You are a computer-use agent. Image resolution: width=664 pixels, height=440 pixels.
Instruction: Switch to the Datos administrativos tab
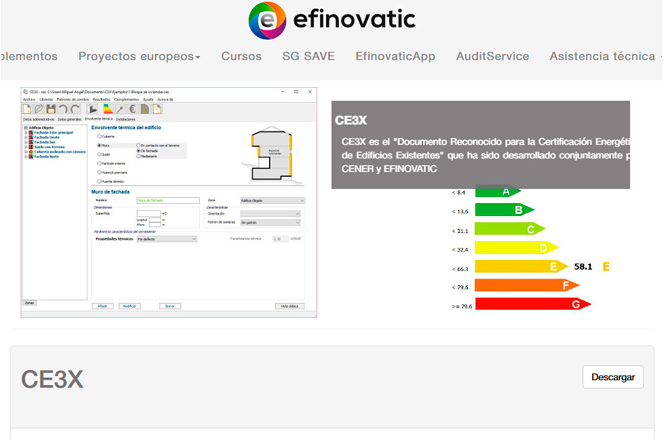(39, 119)
